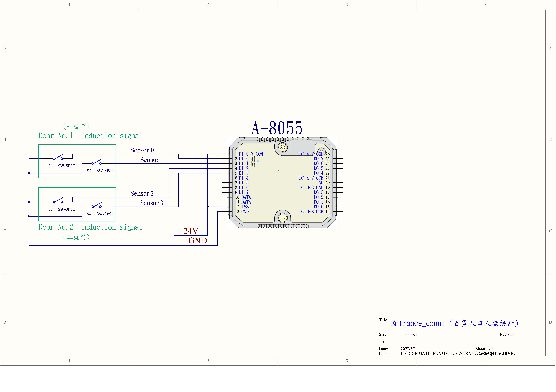Click the date 2023/5/11

(409, 349)
